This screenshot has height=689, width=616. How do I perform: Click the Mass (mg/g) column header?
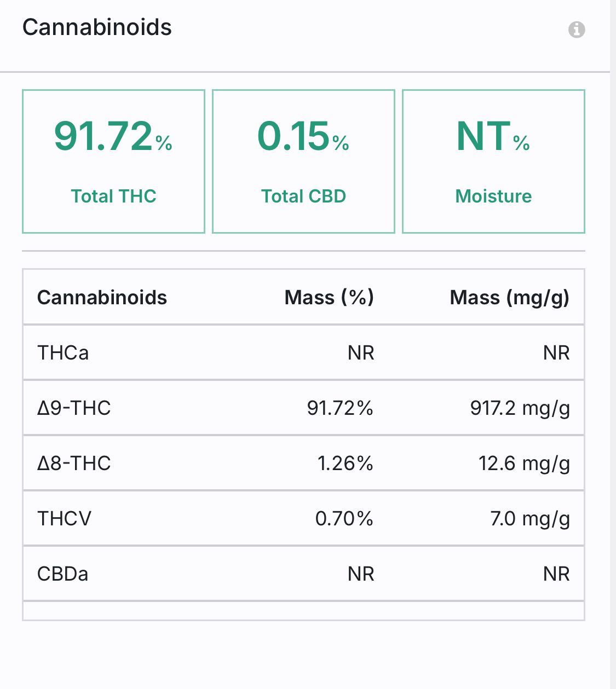[510, 297]
